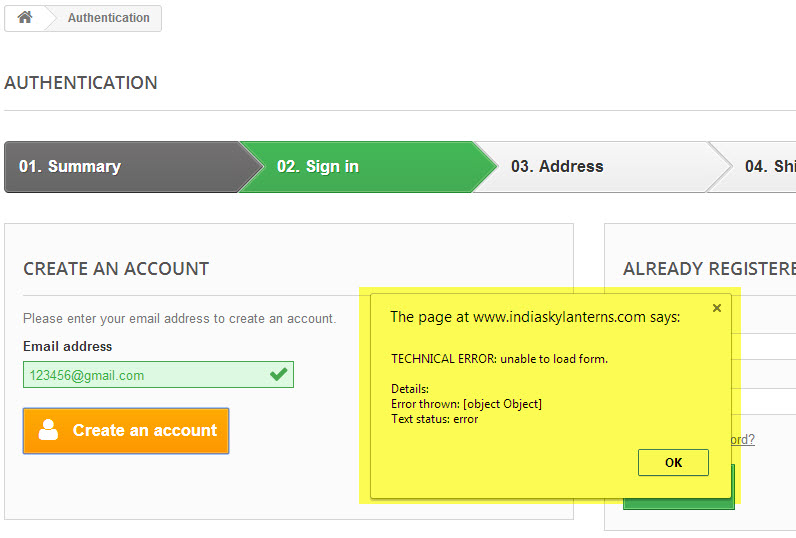Click the AUTHENTICATION page heading
This screenshot has width=796, height=538.
[x=81, y=83]
